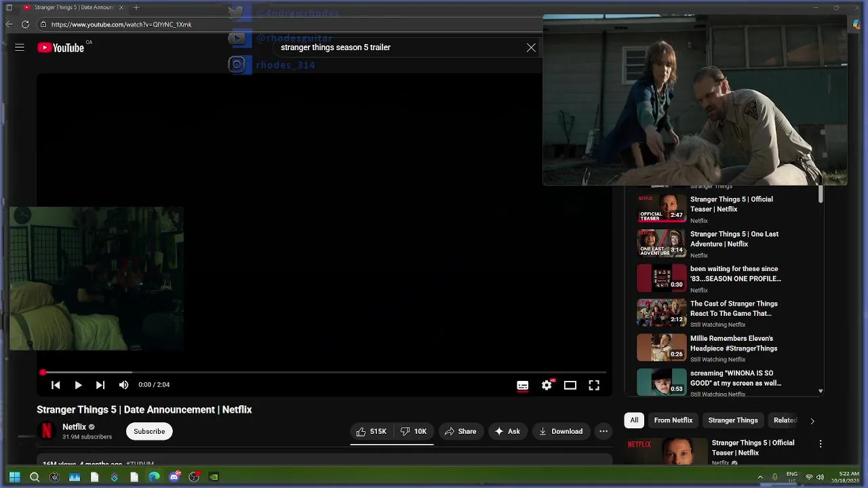Select the Stranger Things chip
Image resolution: width=868 pixels, height=488 pixels.
(733, 420)
